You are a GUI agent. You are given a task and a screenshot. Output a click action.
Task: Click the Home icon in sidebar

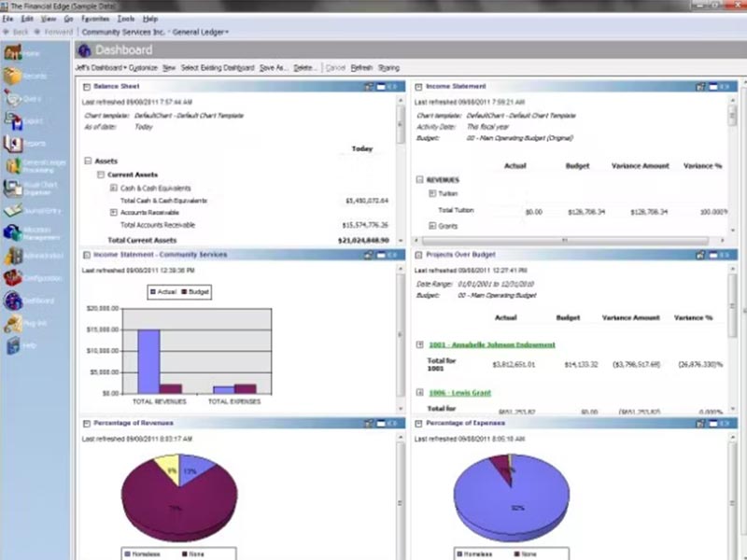(x=15, y=53)
